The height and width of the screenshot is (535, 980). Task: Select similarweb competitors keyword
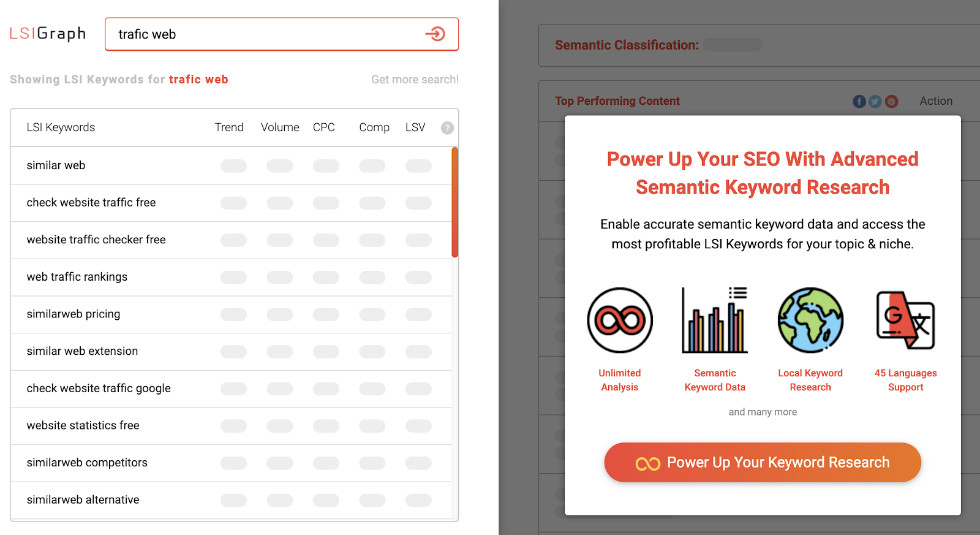(x=231, y=463)
